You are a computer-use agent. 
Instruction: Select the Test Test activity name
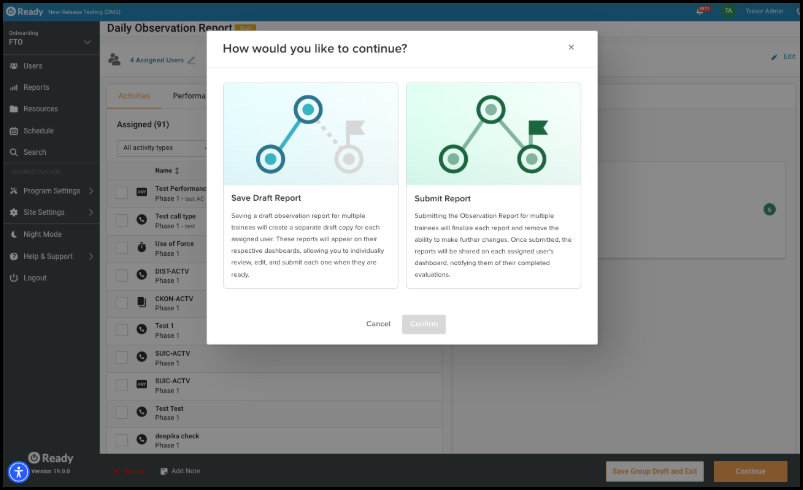pyautogui.click(x=169, y=409)
